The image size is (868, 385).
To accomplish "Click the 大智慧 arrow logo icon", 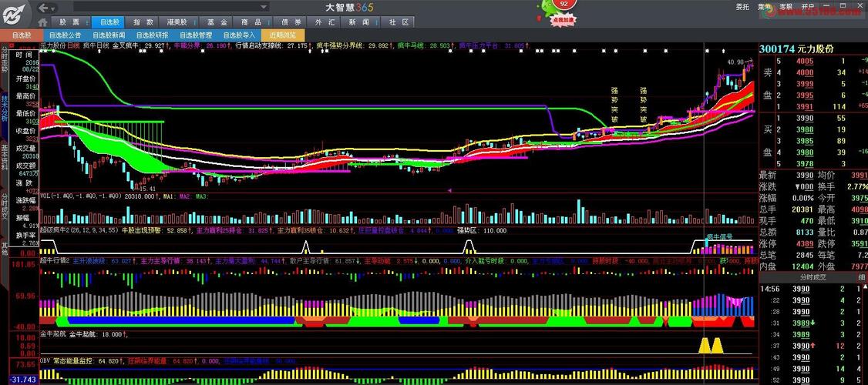I will point(15,14).
